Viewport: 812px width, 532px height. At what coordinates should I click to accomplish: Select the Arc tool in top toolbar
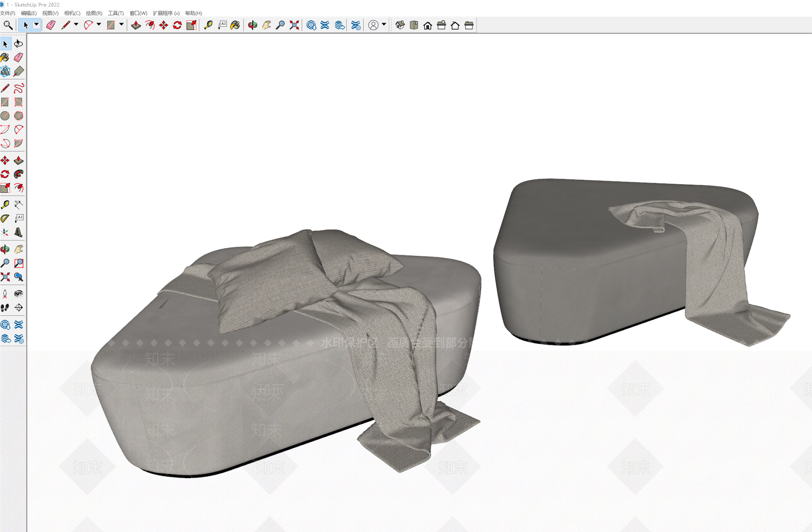coord(88,25)
